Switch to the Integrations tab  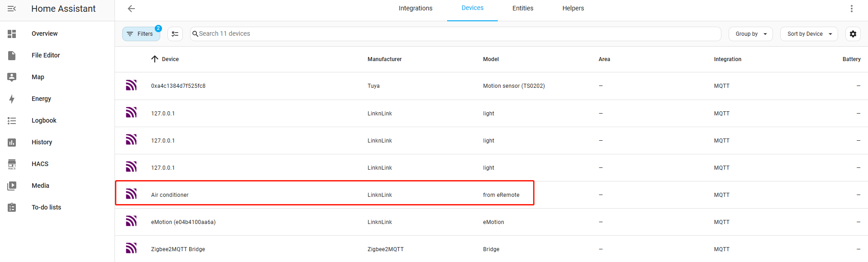click(415, 9)
